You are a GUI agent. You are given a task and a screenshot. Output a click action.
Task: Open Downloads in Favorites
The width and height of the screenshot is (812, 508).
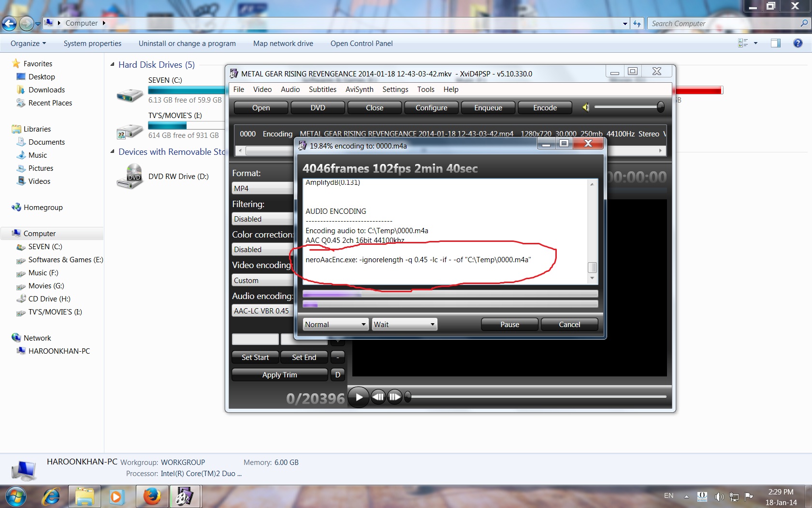(x=46, y=90)
